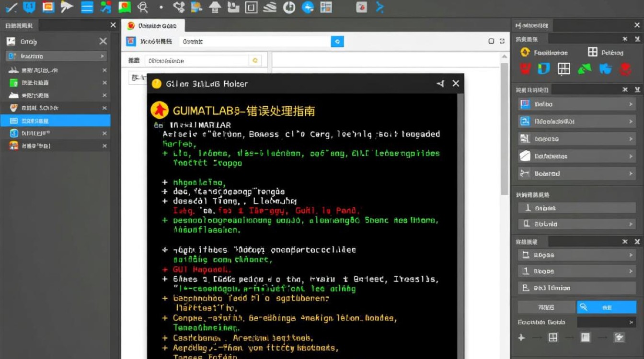This screenshot has width=644, height=359.
Task: Click the white paper-plane arrow icon in toolbar
Action: click(67, 7)
